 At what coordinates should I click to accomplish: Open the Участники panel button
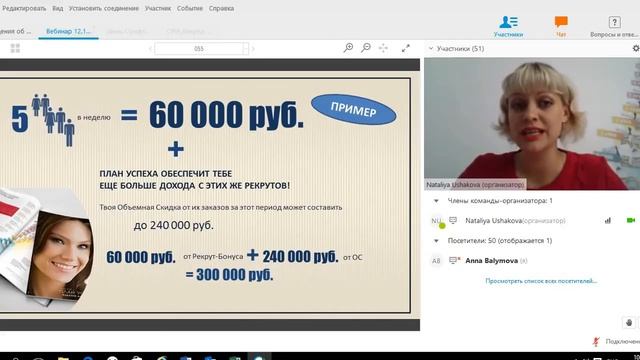point(508,26)
